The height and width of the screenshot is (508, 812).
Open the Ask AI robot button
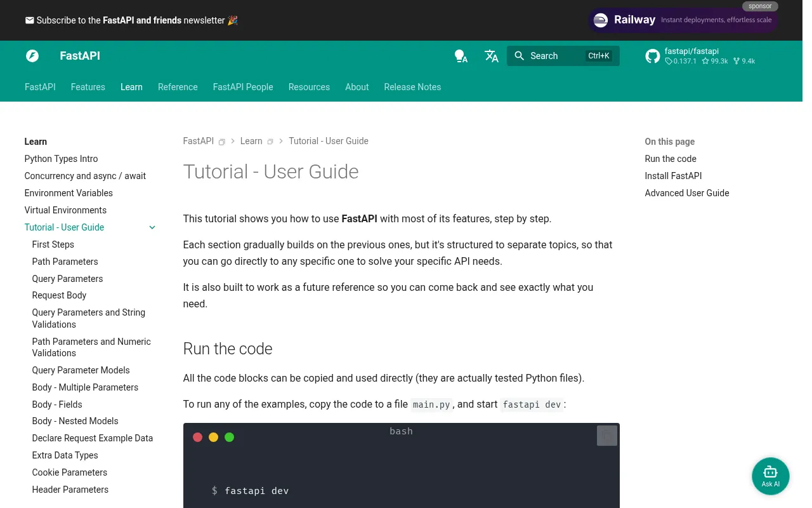pyautogui.click(x=770, y=476)
